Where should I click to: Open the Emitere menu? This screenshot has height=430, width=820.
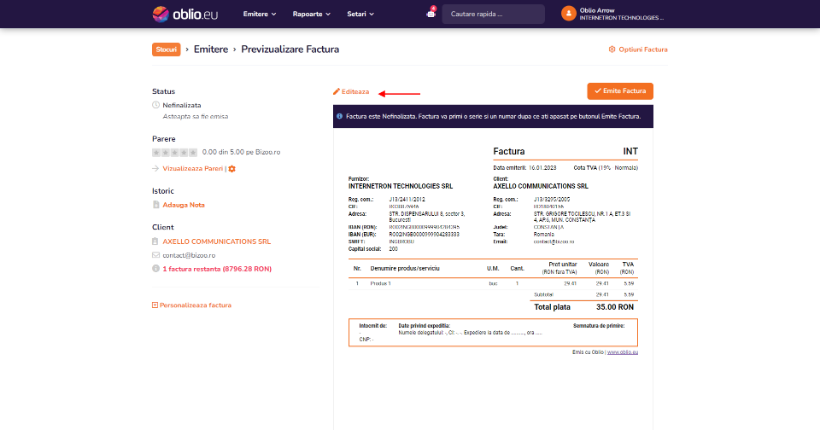coord(259,14)
